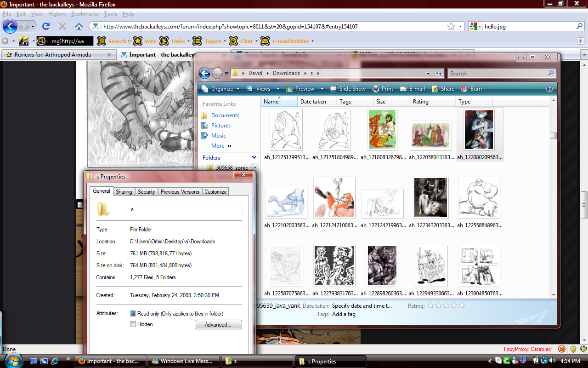Sort files by the Name column header
The image size is (588, 368).
point(279,102)
